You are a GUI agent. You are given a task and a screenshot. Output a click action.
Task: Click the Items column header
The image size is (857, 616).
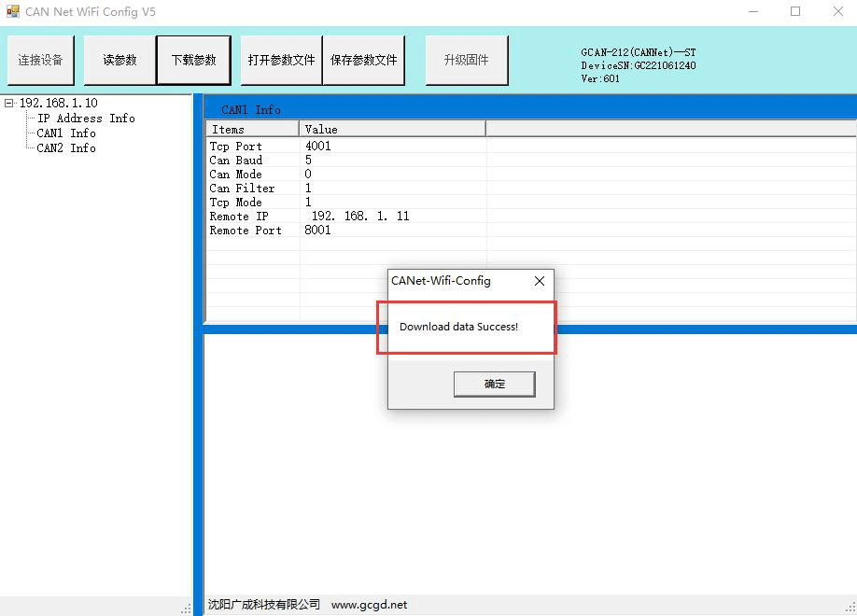pos(252,130)
